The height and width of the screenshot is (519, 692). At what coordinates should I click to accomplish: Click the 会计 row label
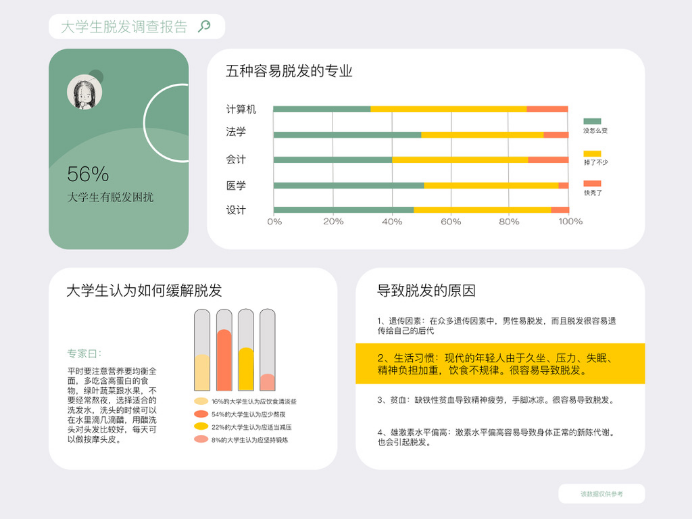[236, 159]
